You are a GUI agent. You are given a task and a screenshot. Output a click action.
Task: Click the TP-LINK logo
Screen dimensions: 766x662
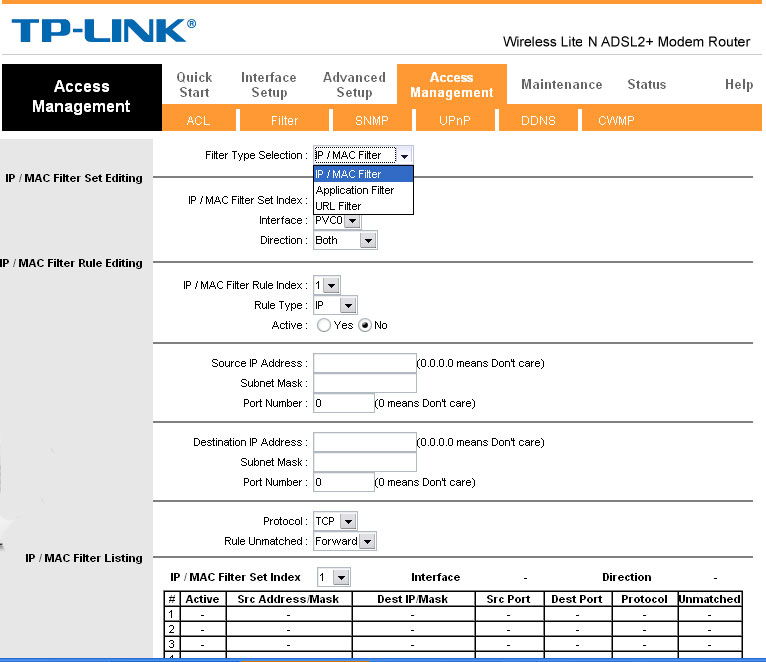click(104, 30)
